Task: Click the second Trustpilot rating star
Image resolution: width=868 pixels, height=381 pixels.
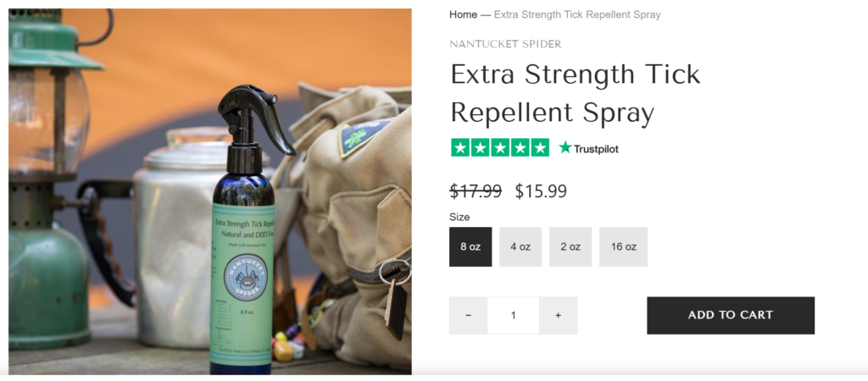Action: click(x=480, y=147)
